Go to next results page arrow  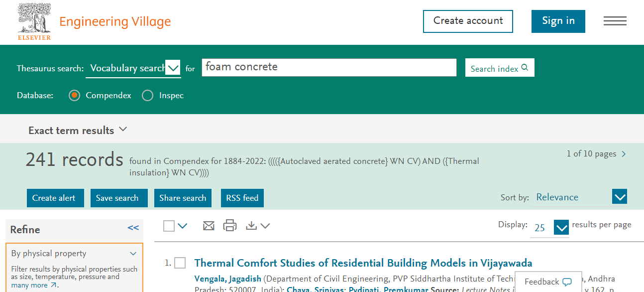pyautogui.click(x=624, y=154)
